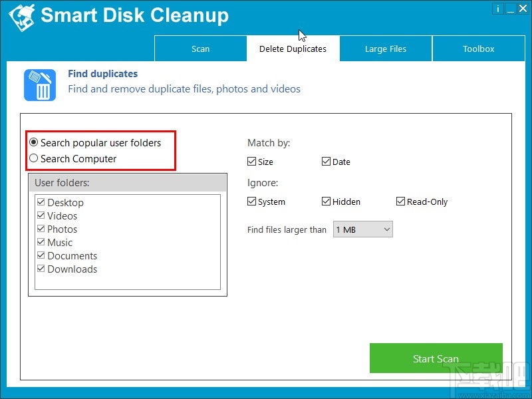
Task: Toggle the Documents folder checkbox
Action: (41, 255)
